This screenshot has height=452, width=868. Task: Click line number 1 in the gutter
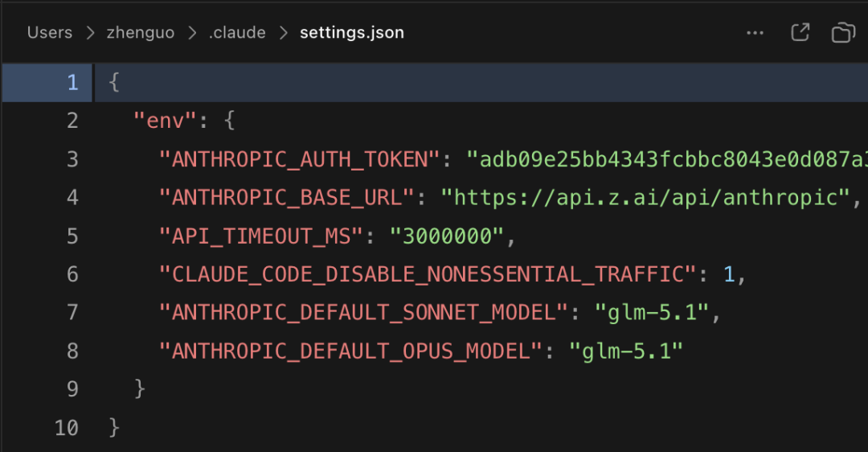point(72,83)
